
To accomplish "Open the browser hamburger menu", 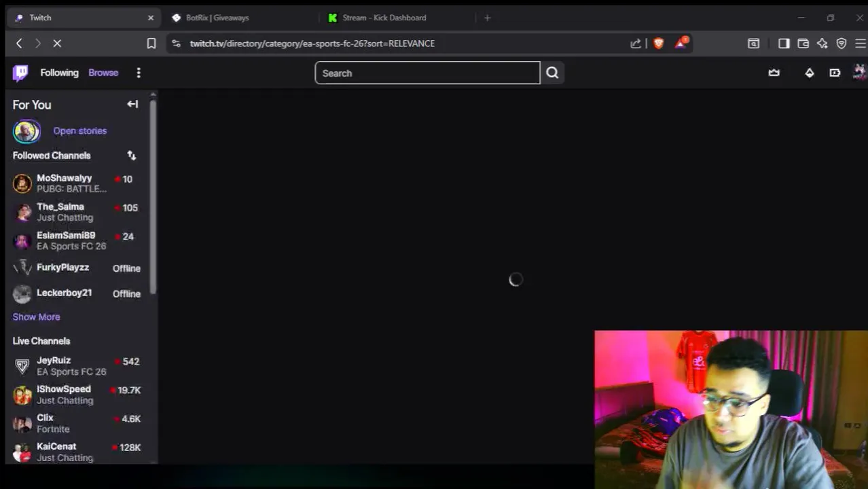I will pyautogui.click(x=861, y=43).
